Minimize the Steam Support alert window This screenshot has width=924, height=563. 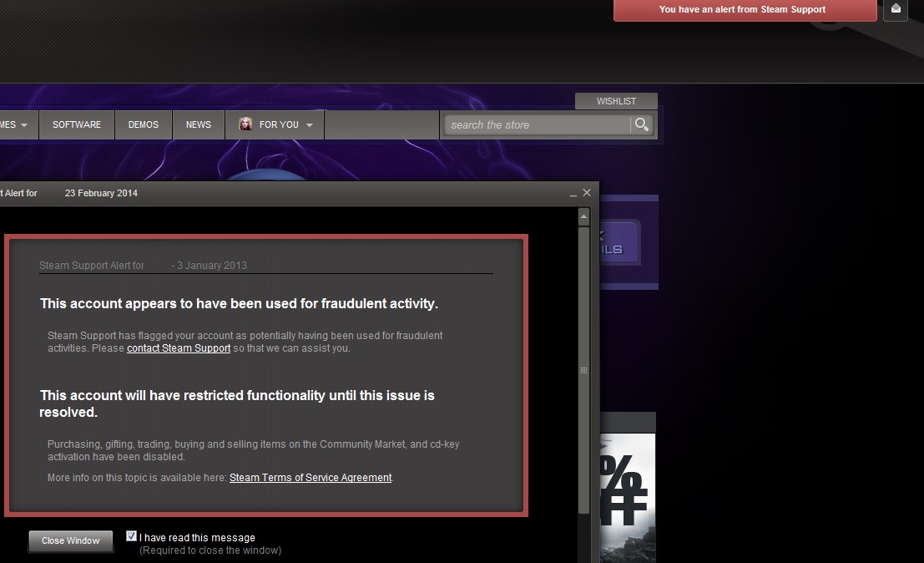click(573, 194)
